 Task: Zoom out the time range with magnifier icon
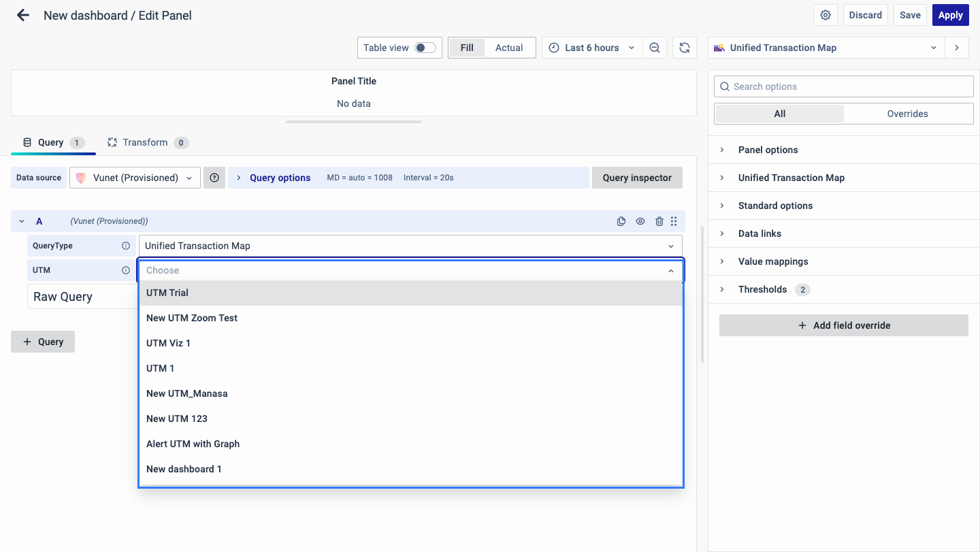[655, 48]
